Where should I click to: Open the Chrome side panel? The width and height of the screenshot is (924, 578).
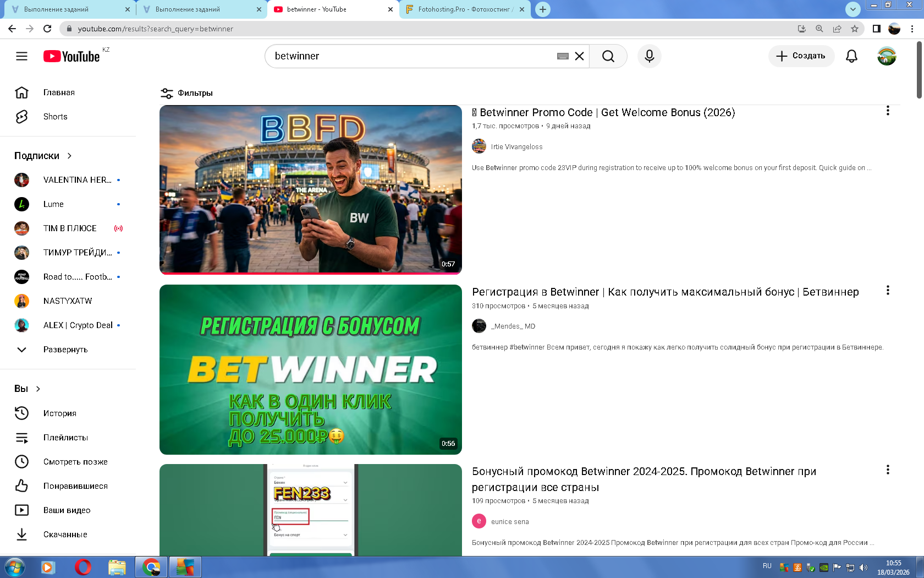[x=877, y=29]
